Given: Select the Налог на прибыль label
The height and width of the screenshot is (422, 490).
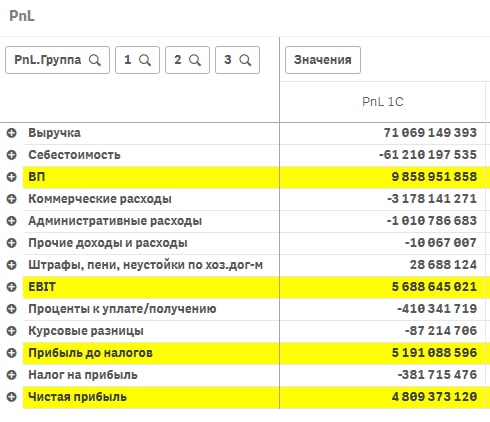Looking at the screenshot, I should 83,375.
